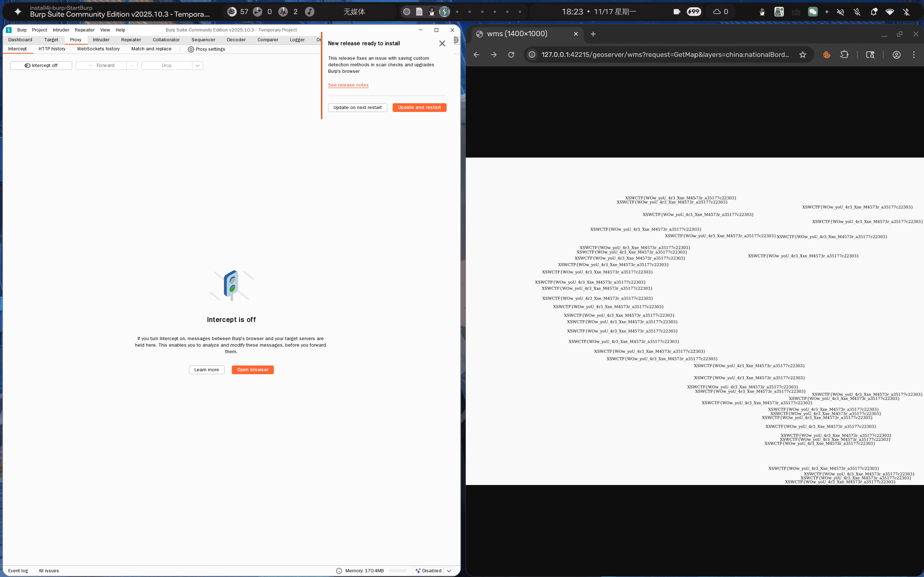The image size is (924, 577).
Task: Toggle the Intercept off button
Action: (41, 66)
